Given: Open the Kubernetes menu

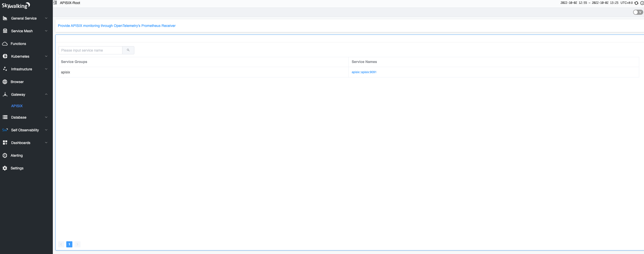Looking at the screenshot, I should 26,56.
